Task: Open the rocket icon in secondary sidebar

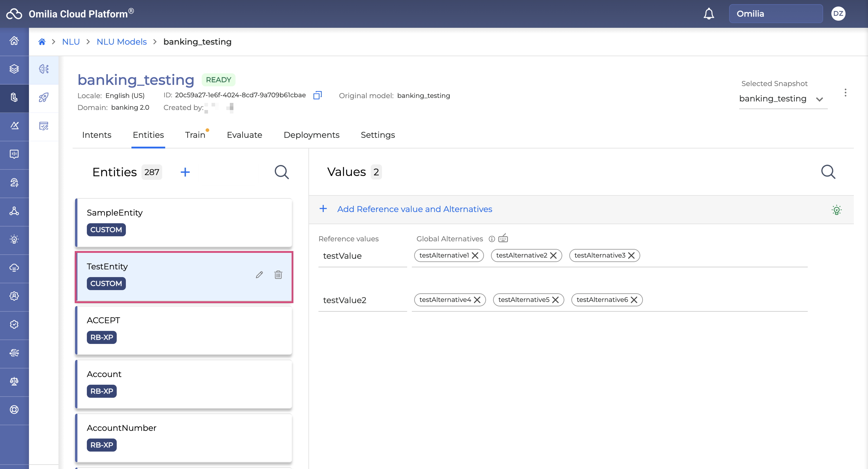Action: coord(43,98)
